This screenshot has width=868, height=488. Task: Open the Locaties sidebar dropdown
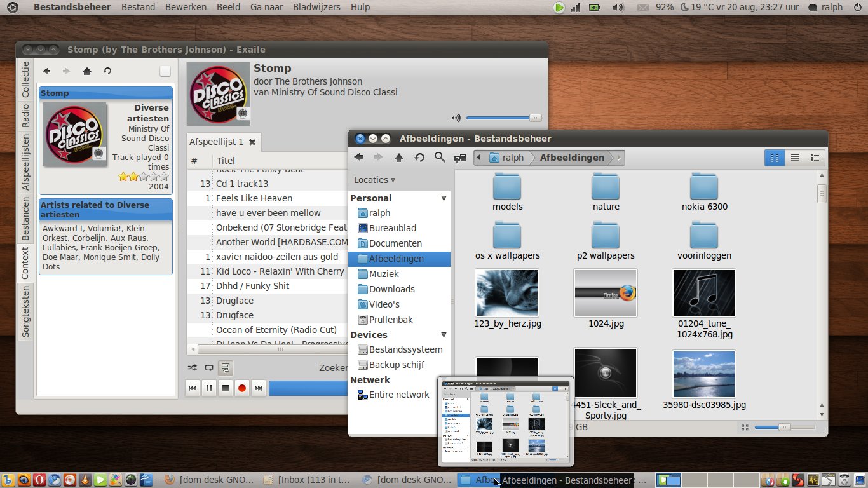tap(375, 180)
